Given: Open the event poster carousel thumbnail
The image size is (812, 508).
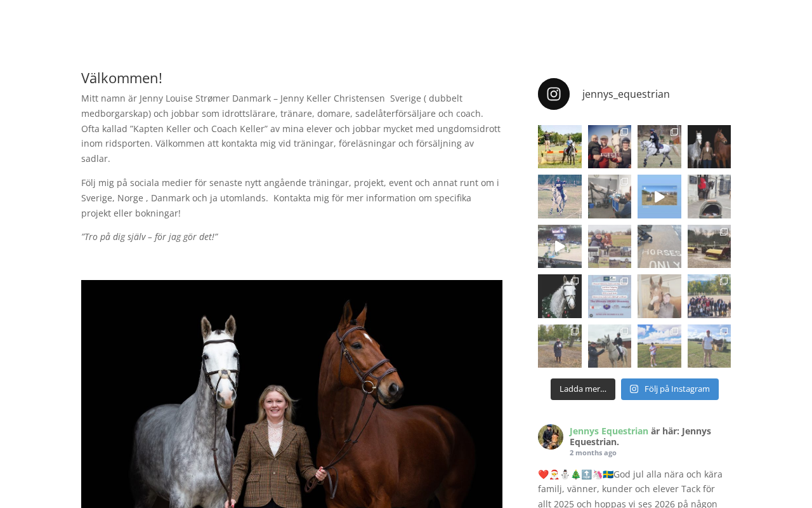Looking at the screenshot, I should 610,297.
